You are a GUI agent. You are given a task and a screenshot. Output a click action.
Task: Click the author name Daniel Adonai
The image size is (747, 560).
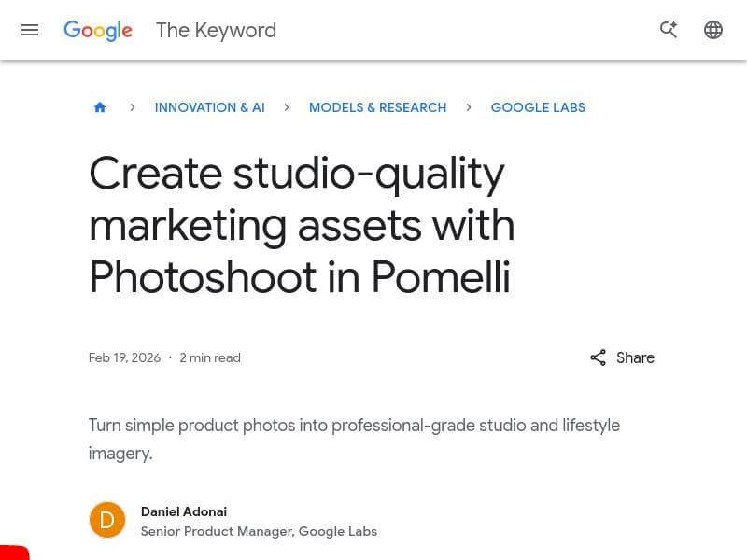183,511
